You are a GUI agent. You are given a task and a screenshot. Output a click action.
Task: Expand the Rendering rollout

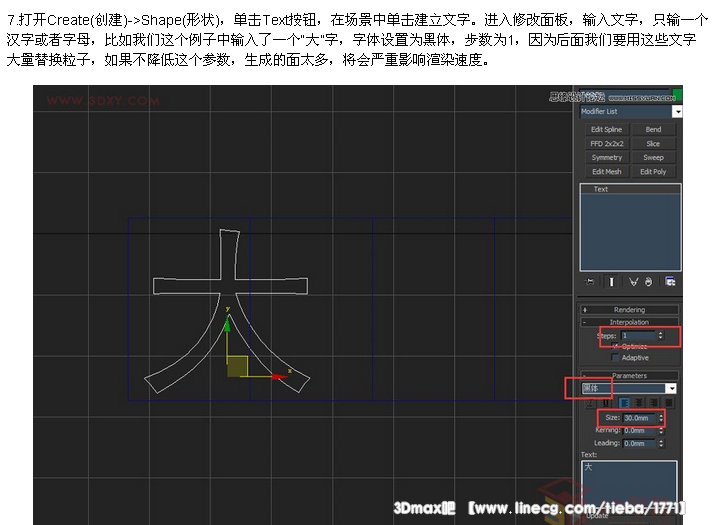point(629,310)
